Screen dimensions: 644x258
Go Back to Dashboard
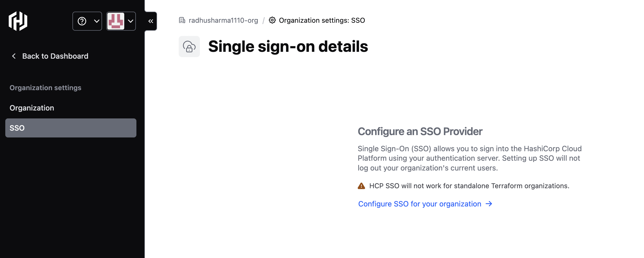point(55,56)
